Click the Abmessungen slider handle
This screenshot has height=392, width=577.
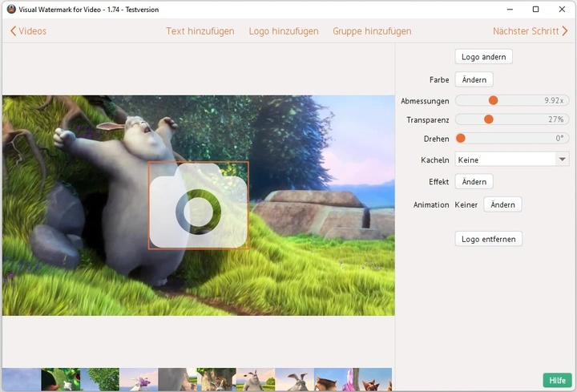(493, 100)
